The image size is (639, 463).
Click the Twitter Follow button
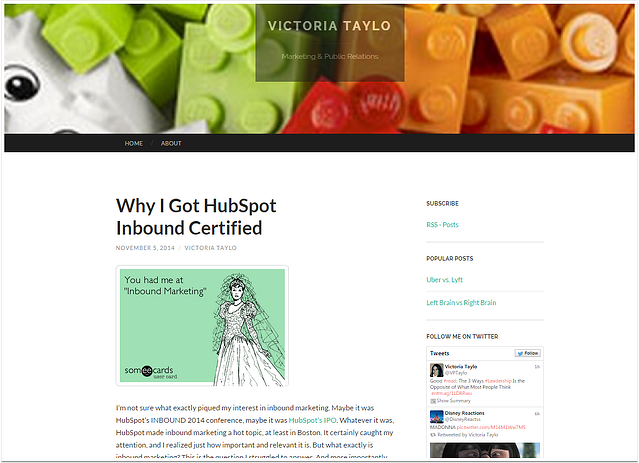(528, 353)
